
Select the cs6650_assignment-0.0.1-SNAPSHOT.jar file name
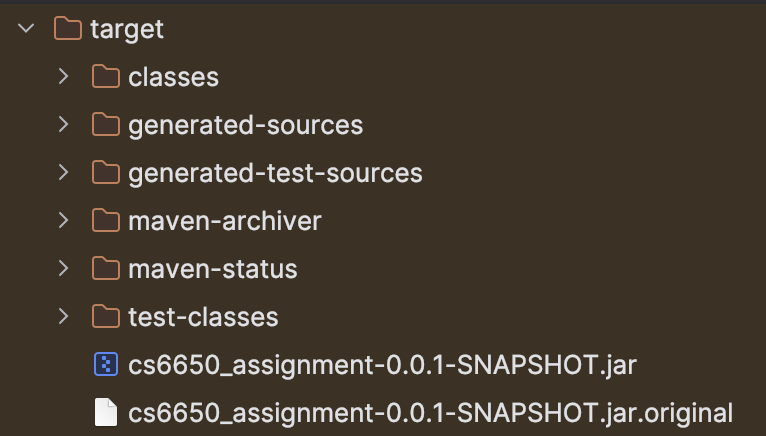[x=382, y=365]
